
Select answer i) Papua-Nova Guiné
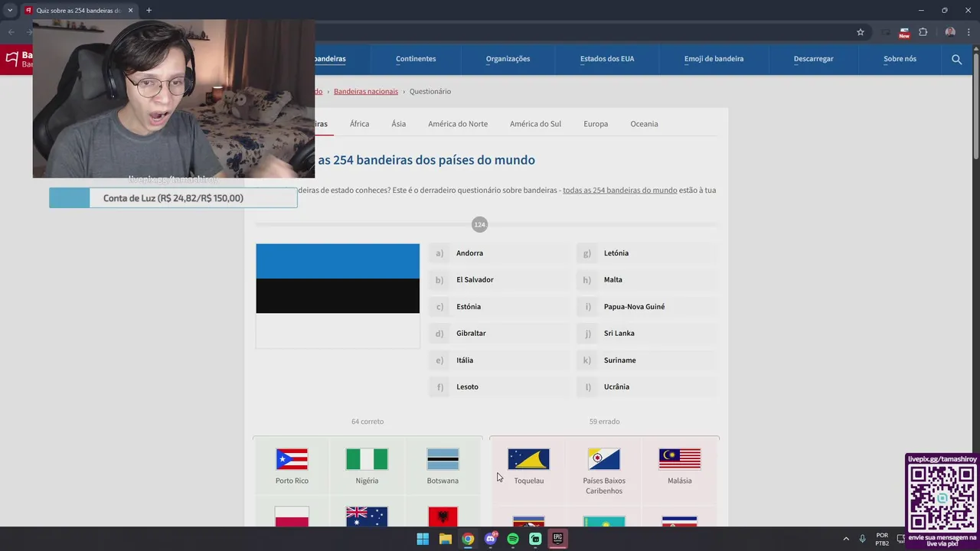click(647, 307)
